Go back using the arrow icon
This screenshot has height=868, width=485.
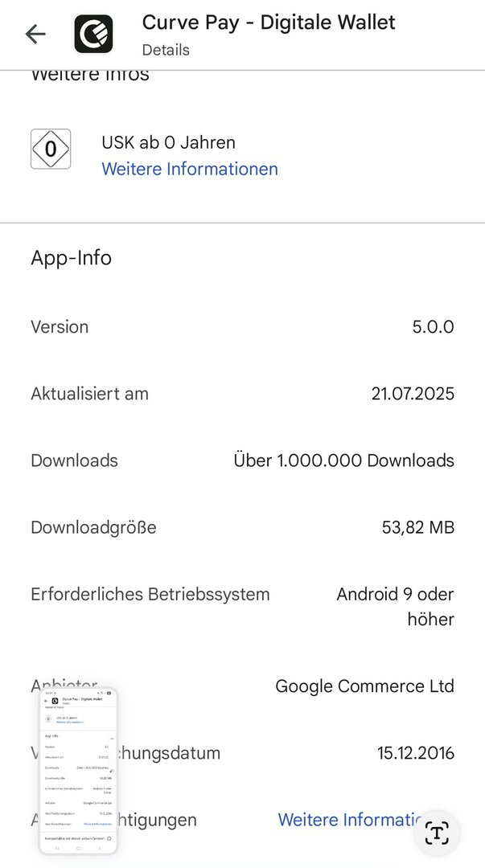(x=35, y=34)
